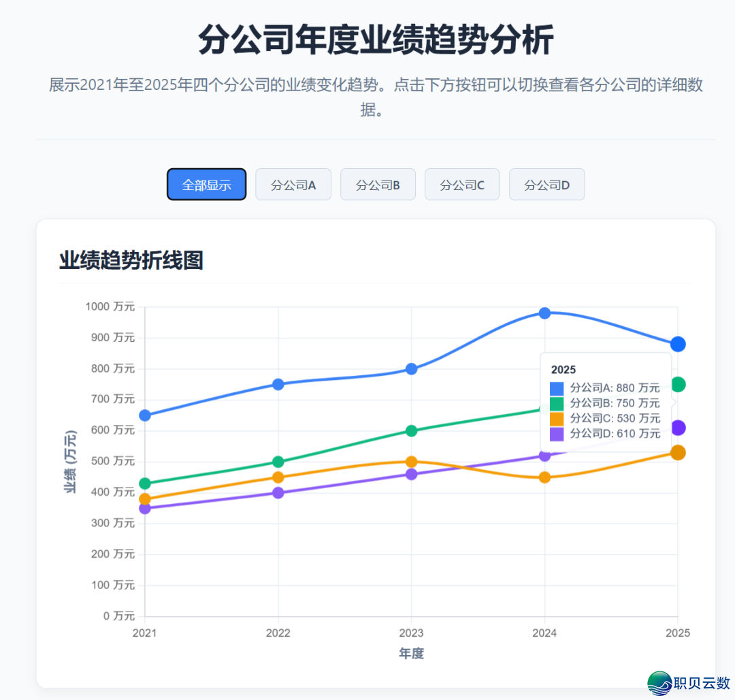
Task: Select blue 分公司A point at 2023
Action: point(411,369)
